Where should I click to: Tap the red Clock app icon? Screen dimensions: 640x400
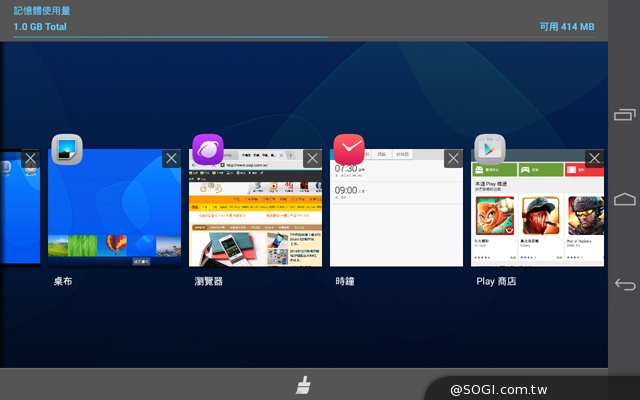click(349, 149)
